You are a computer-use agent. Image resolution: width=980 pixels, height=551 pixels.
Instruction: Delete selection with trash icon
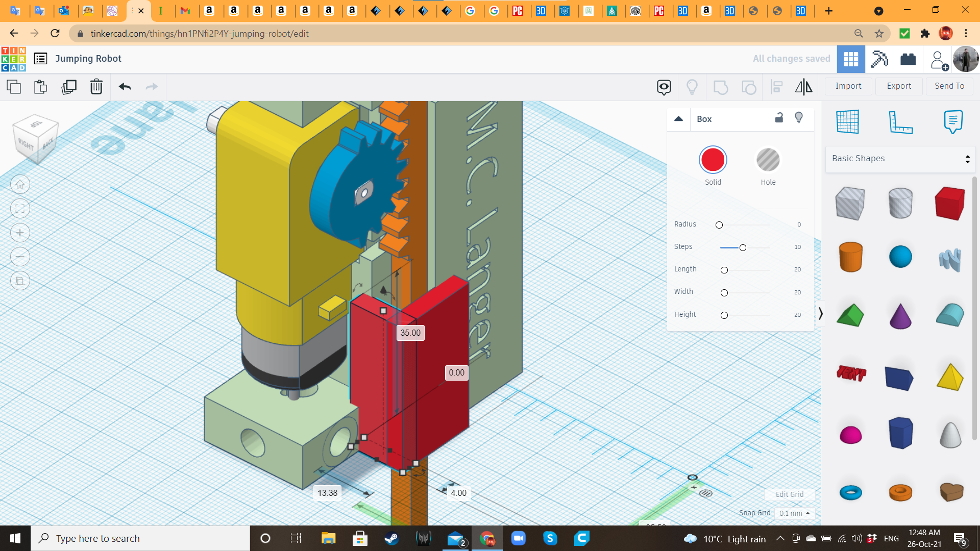[x=96, y=87]
